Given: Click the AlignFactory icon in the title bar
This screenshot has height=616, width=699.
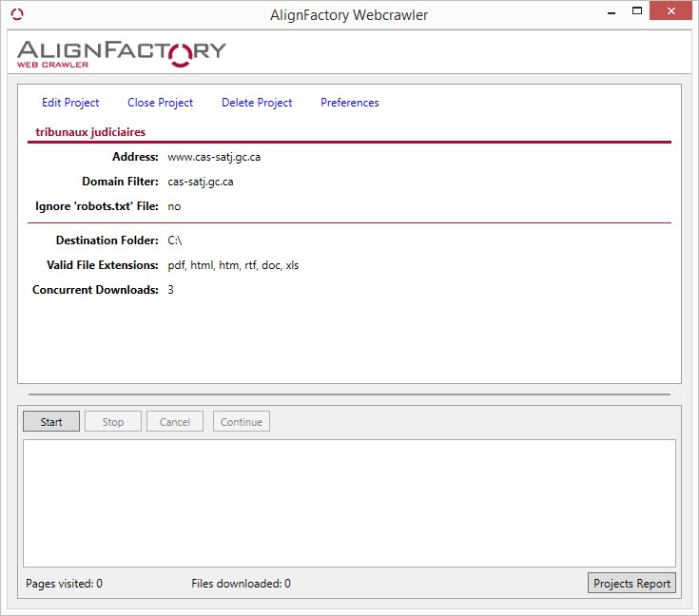Looking at the screenshot, I should pos(17,14).
